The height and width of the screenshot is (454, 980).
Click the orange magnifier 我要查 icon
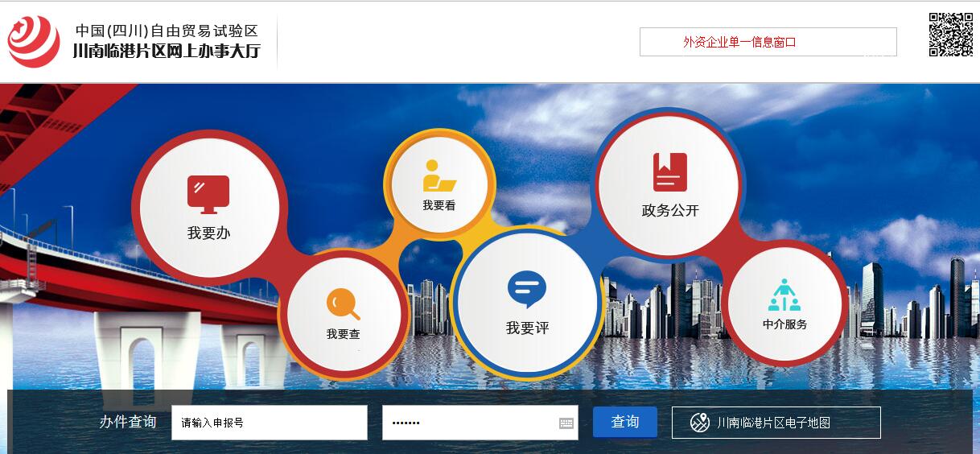tap(343, 304)
